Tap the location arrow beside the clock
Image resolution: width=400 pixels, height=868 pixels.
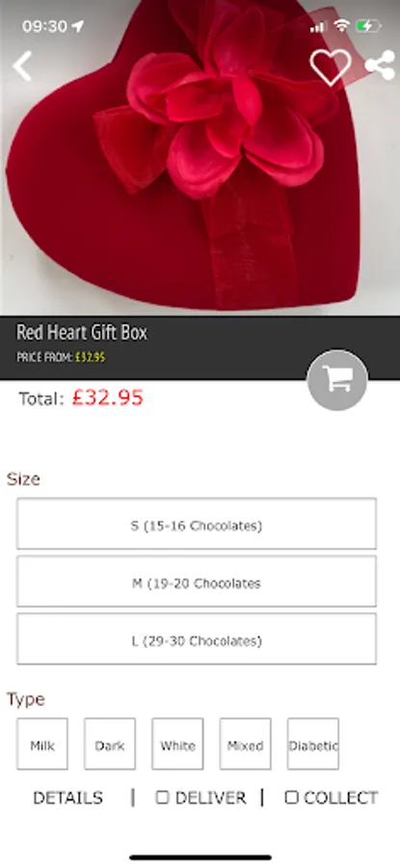78,26
